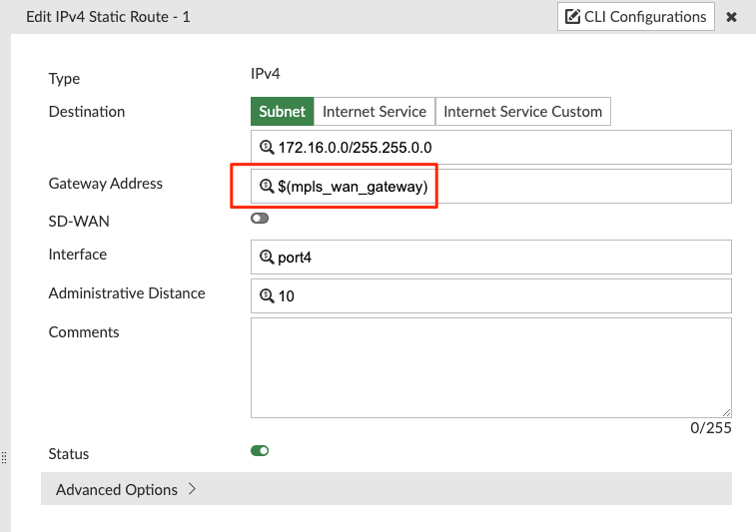Switch destination to Internet Service
The width and height of the screenshot is (756, 532).
pos(375,112)
